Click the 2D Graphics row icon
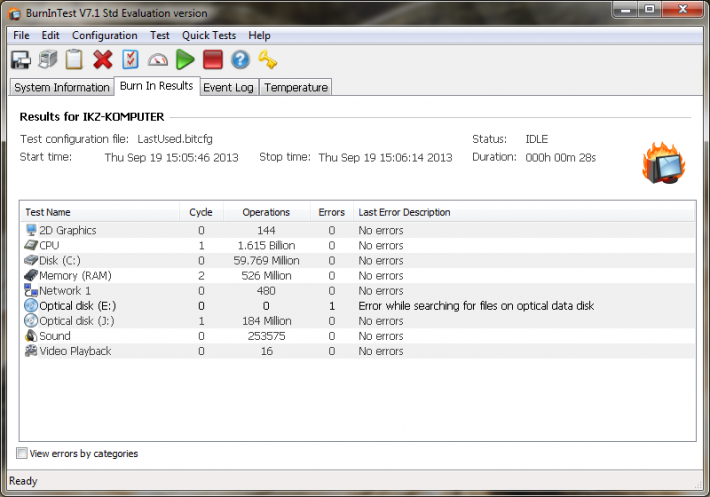The width and height of the screenshot is (710, 497). 31,230
